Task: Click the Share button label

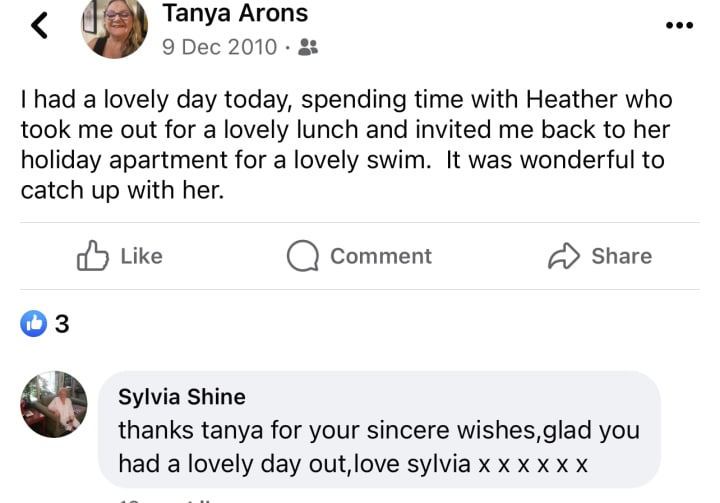Action: coord(622,256)
